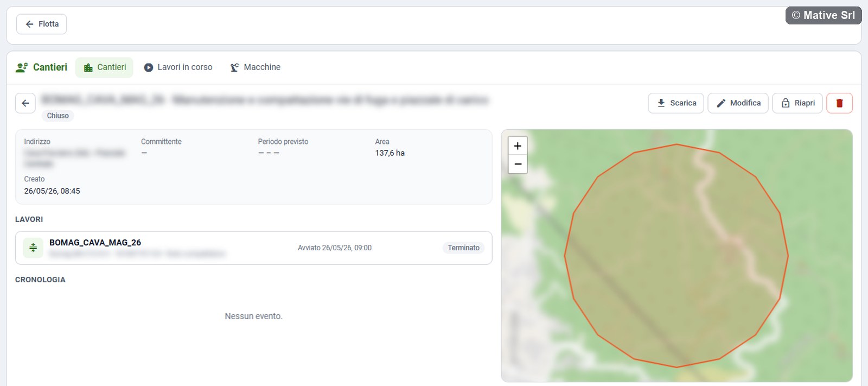The image size is (868, 386).
Task: Switch to Lavori in corso tab
Action: pos(178,67)
